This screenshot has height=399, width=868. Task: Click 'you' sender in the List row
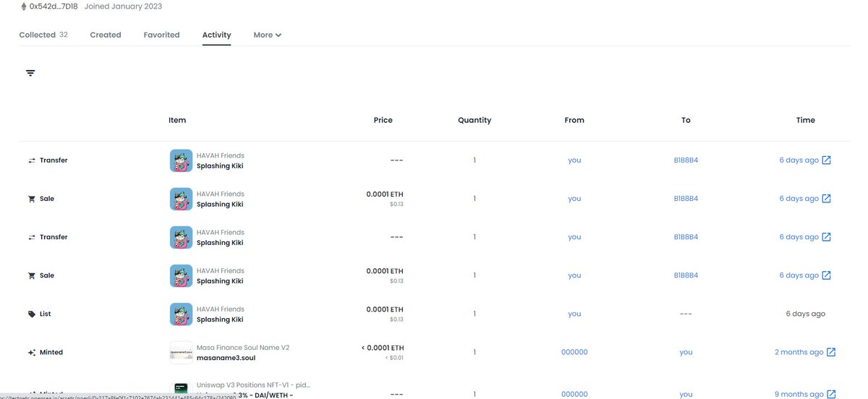coord(574,314)
